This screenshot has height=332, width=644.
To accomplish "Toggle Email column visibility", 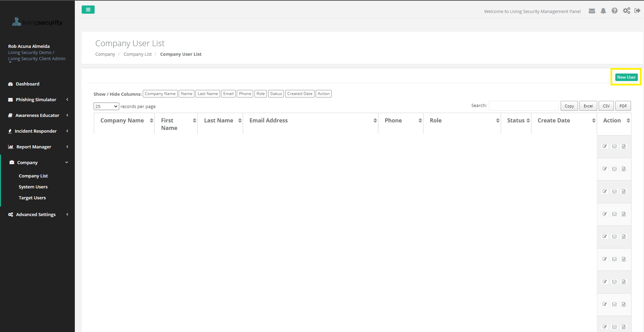I will coord(229,94).
